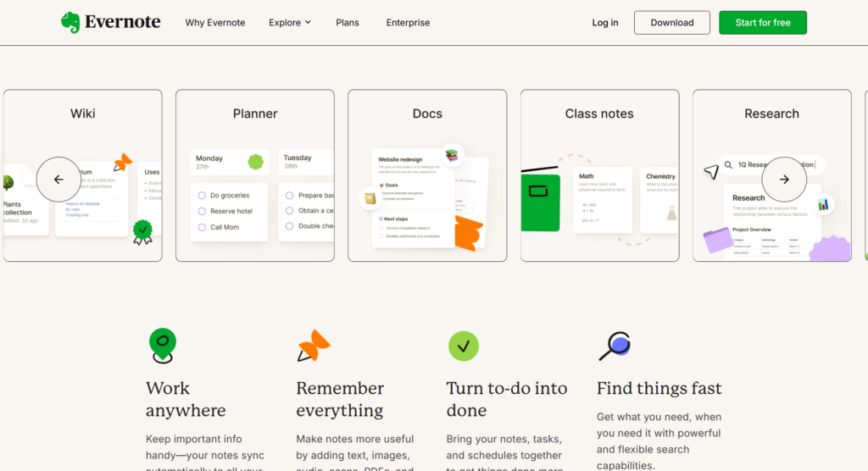Open the Enterprise page
This screenshot has height=471, width=868.
408,23
